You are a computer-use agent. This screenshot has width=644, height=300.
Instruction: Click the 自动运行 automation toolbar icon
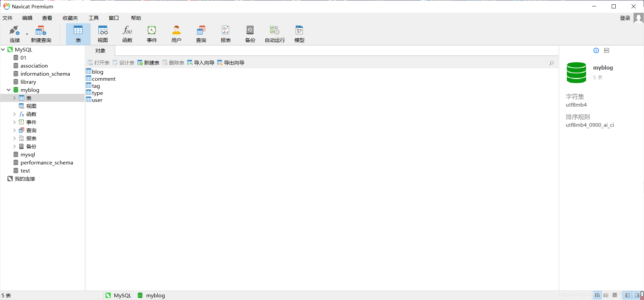(275, 34)
